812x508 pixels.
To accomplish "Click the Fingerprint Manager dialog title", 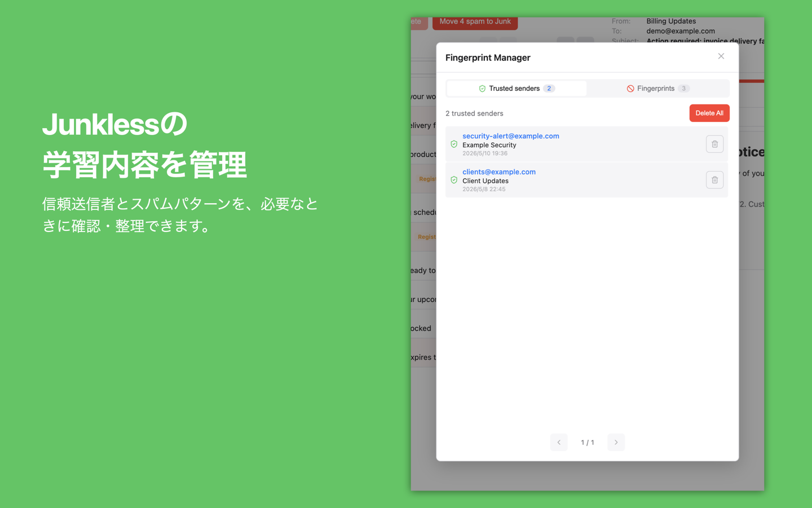I will tap(488, 58).
